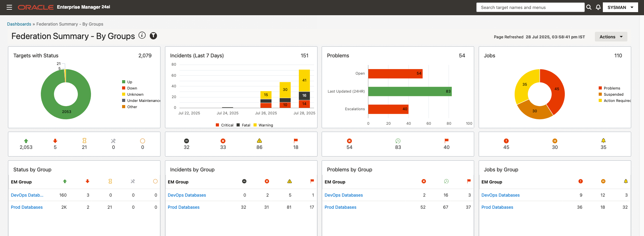Image resolution: width=644 pixels, height=236 pixels.
Task: Go to the Dashboards breadcrumb
Action: click(x=19, y=24)
